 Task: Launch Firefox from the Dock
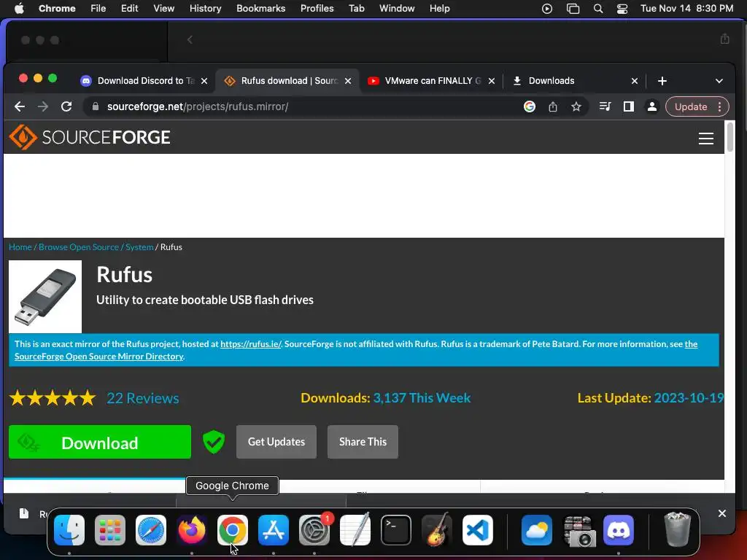pos(192,530)
